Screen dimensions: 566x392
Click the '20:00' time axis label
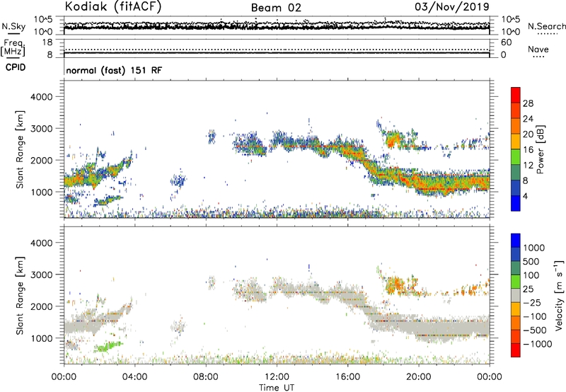[418, 377]
